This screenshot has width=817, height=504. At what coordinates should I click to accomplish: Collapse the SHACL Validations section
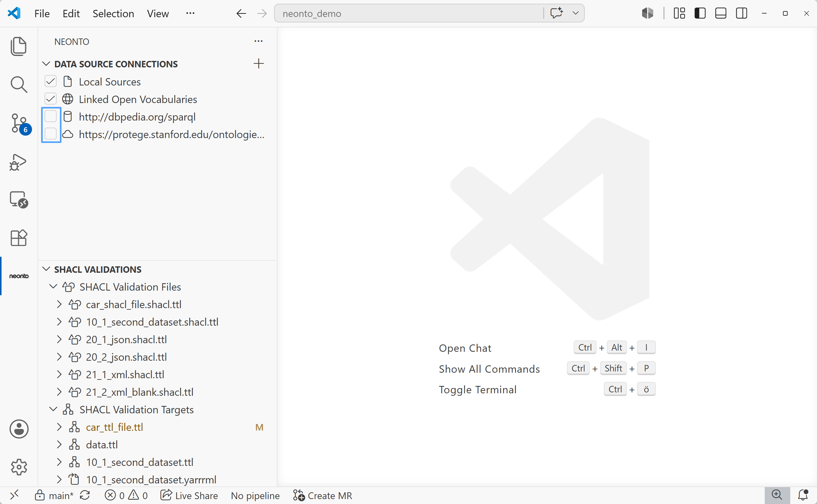click(x=46, y=269)
